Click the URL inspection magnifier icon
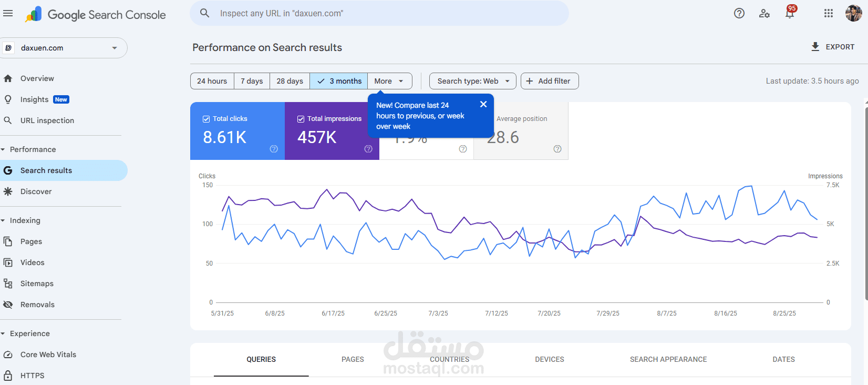The width and height of the screenshot is (868, 385). point(8,120)
